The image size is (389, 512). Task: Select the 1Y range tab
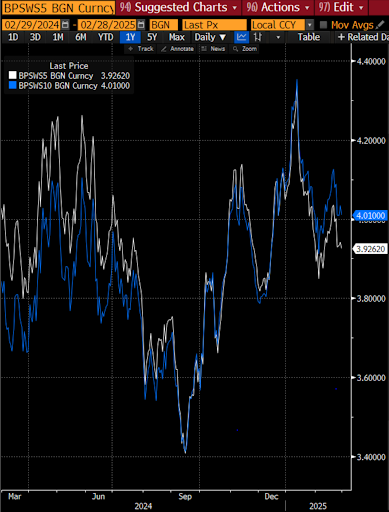[x=130, y=37]
